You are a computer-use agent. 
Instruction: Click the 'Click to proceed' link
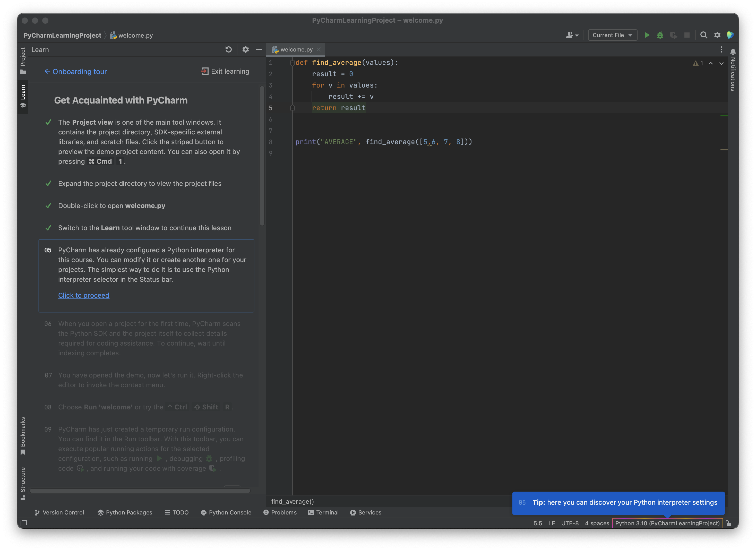click(84, 295)
